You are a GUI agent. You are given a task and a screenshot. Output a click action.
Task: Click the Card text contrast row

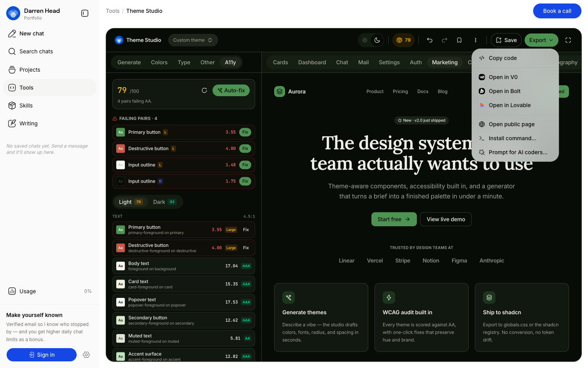[184, 284]
